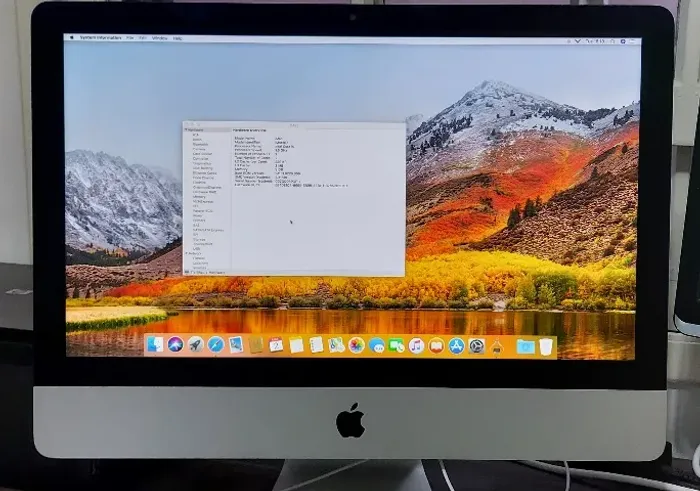Select Graphics/Displays in the sidebar
Viewport: 700px width, 491px height.
[x=207, y=187]
